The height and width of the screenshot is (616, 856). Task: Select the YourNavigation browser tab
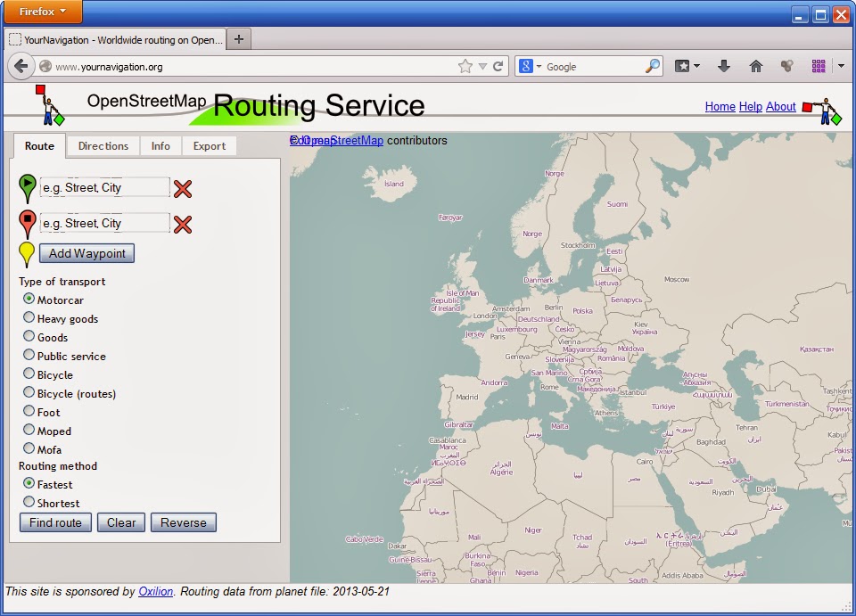pos(115,40)
